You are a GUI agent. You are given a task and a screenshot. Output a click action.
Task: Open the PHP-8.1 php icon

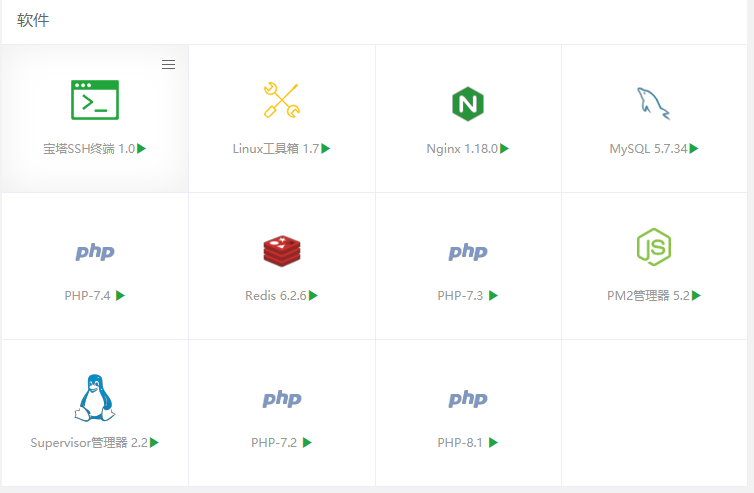click(468, 399)
